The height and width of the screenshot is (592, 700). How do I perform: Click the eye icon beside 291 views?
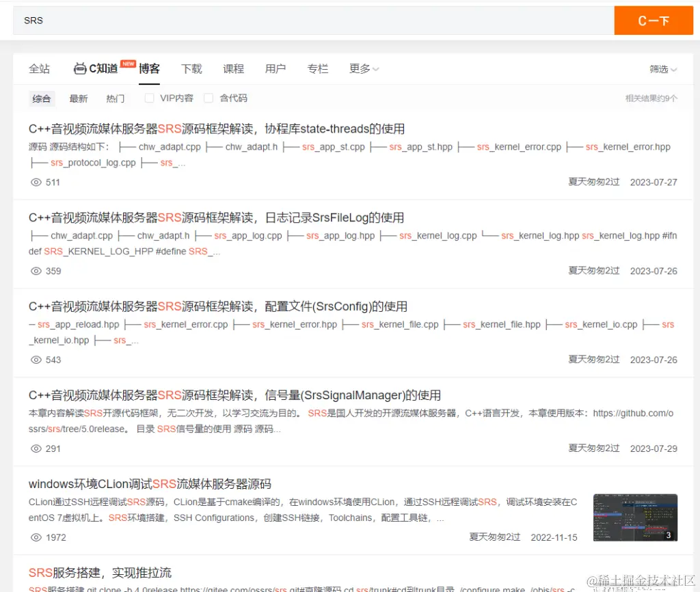pyautogui.click(x=36, y=449)
